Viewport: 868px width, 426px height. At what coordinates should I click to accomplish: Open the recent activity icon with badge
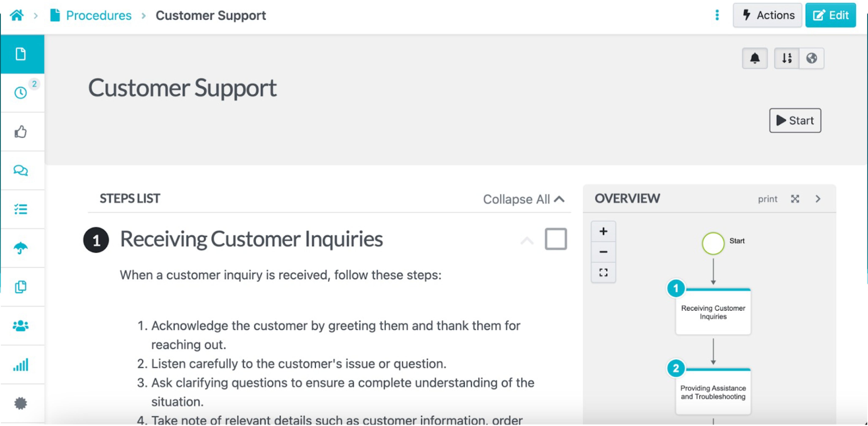[21, 93]
